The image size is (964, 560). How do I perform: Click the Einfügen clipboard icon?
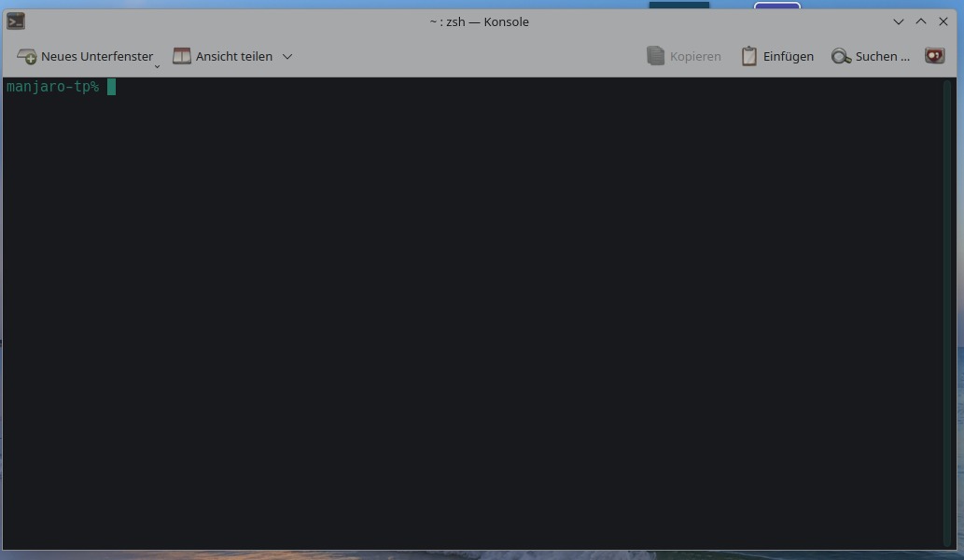tap(748, 57)
